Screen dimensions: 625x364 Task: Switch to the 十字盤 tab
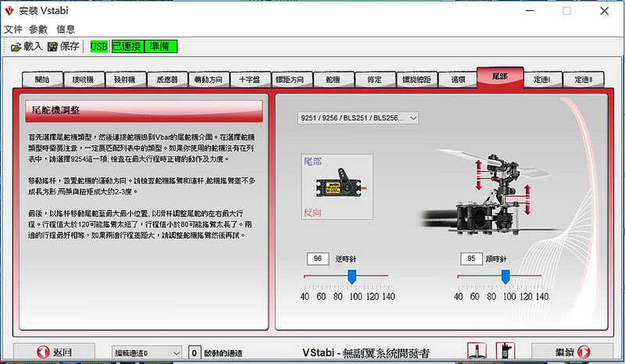point(250,80)
